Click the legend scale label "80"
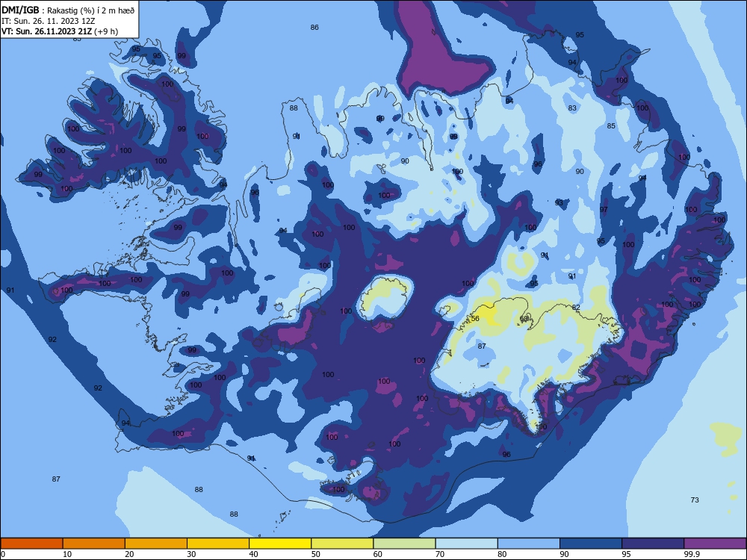Image resolution: width=747 pixels, height=560 pixels. [x=502, y=554]
